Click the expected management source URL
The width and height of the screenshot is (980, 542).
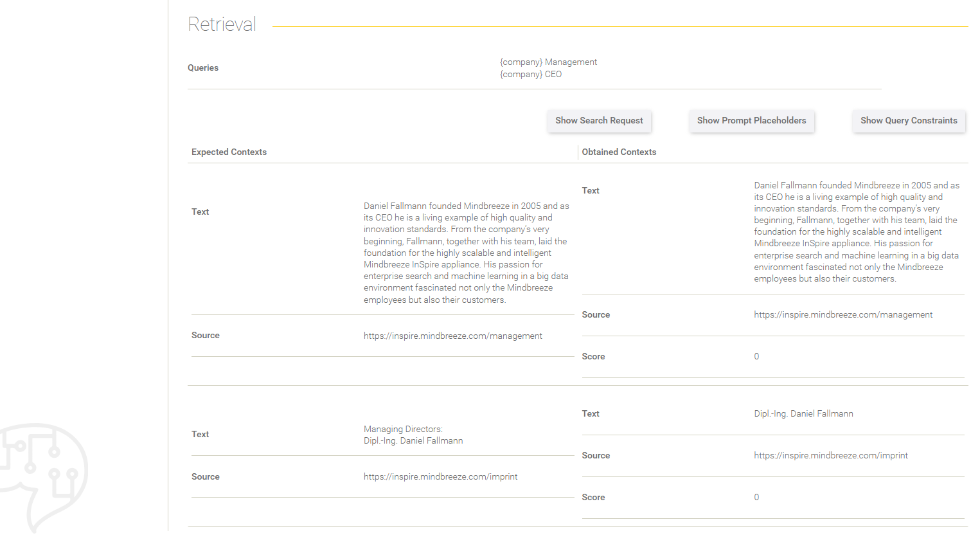pyautogui.click(x=453, y=336)
